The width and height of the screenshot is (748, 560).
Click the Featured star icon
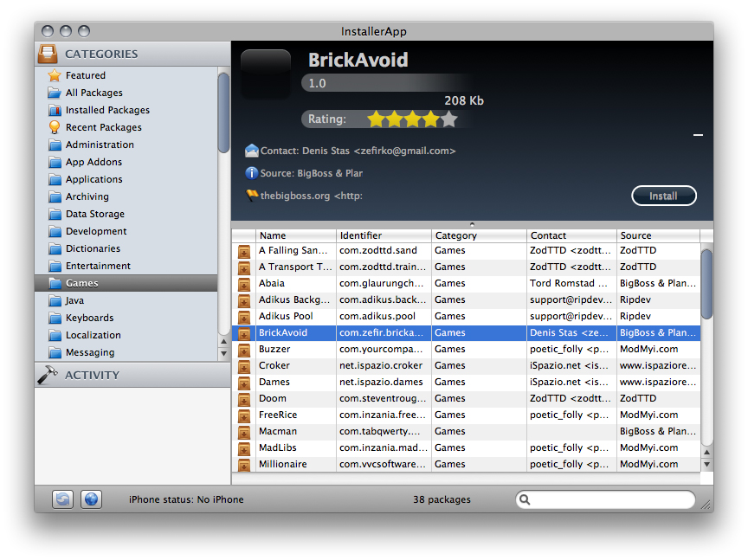coord(55,75)
